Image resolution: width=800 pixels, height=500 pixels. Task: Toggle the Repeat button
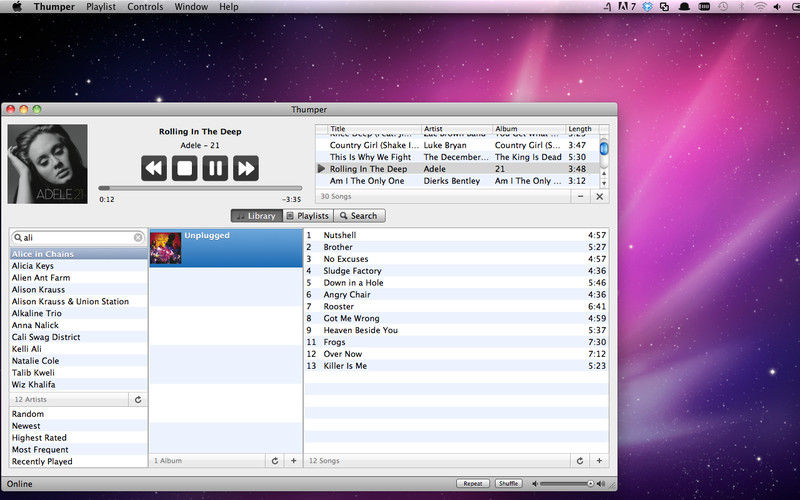[473, 484]
